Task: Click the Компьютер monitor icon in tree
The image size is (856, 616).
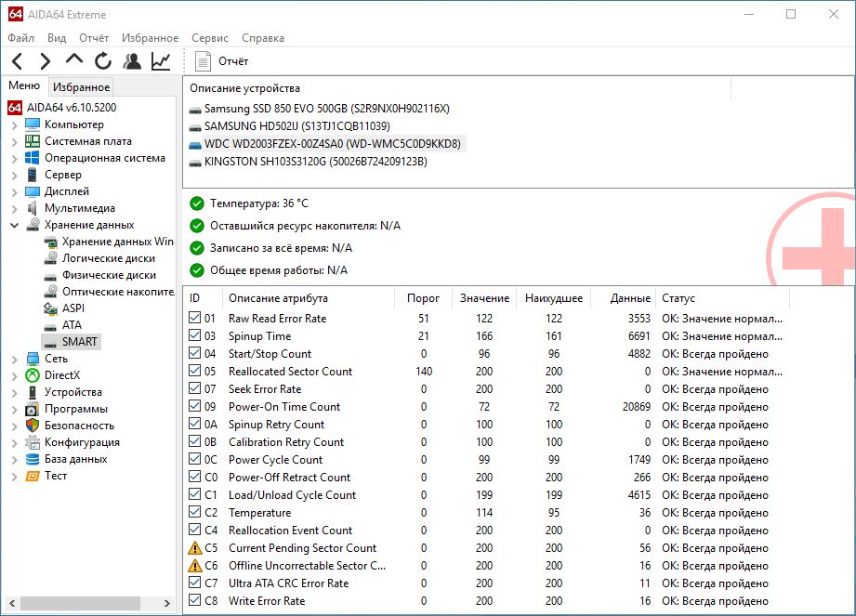Action: click(33, 125)
